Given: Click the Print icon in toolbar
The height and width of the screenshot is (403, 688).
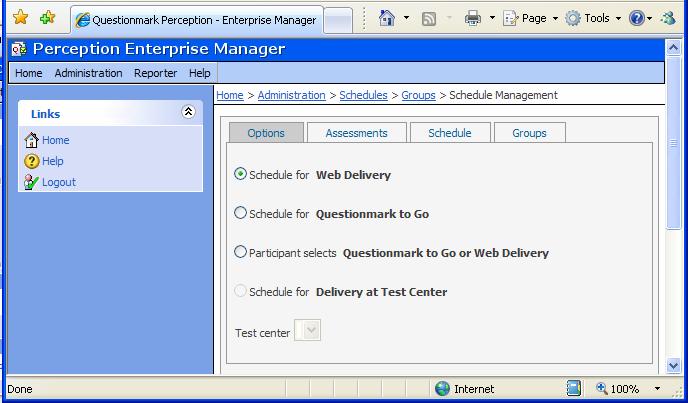Looking at the screenshot, I should [473, 18].
